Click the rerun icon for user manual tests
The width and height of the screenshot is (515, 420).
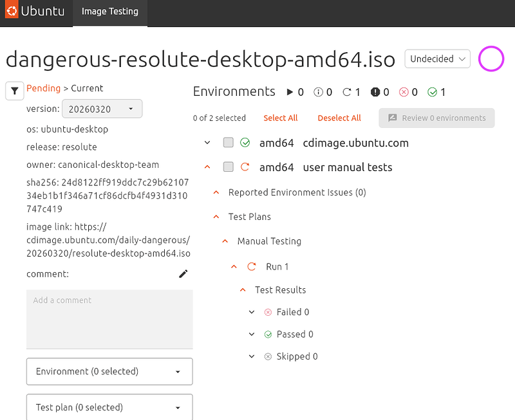click(x=245, y=167)
